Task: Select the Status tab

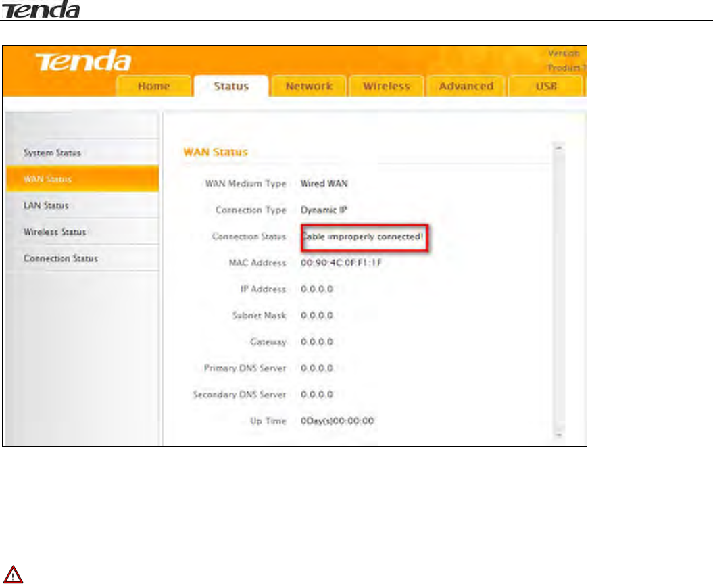Action: [231, 86]
